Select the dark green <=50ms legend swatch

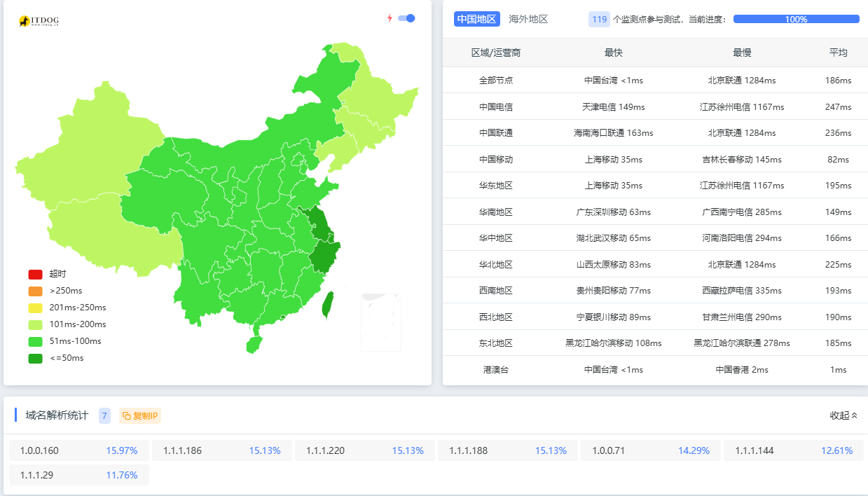coord(36,358)
